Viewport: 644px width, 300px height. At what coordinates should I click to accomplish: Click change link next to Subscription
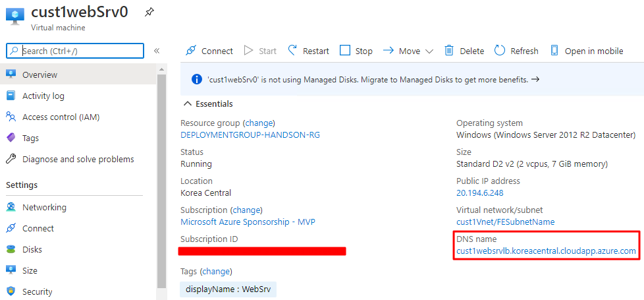(246, 210)
